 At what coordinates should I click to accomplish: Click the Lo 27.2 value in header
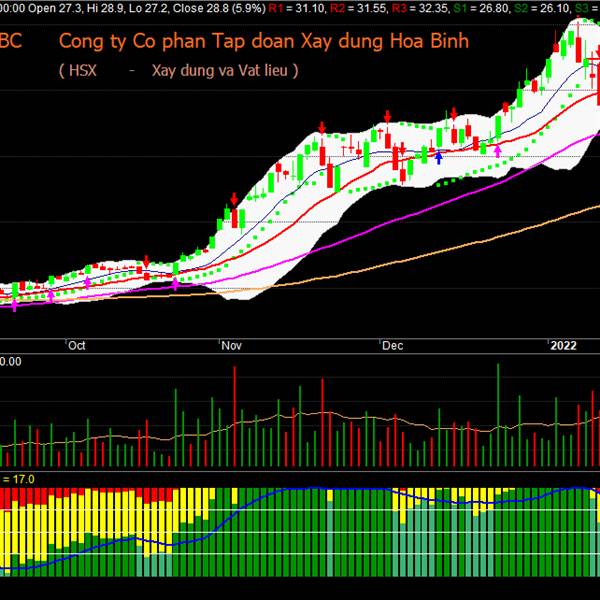[148, 8]
